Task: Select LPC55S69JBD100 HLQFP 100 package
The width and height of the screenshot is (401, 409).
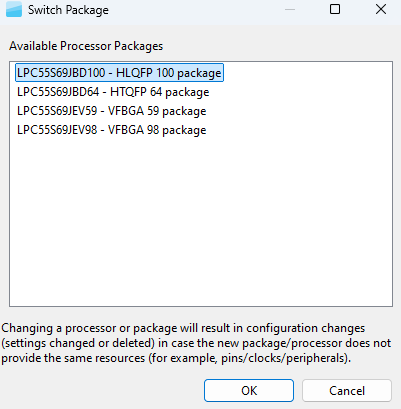Action: (119, 73)
